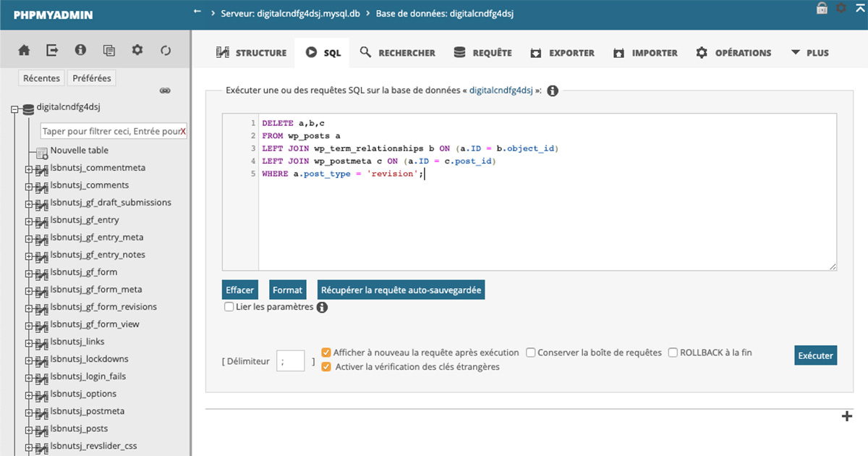Click database name link in query title
The image size is (868, 456).
click(501, 90)
